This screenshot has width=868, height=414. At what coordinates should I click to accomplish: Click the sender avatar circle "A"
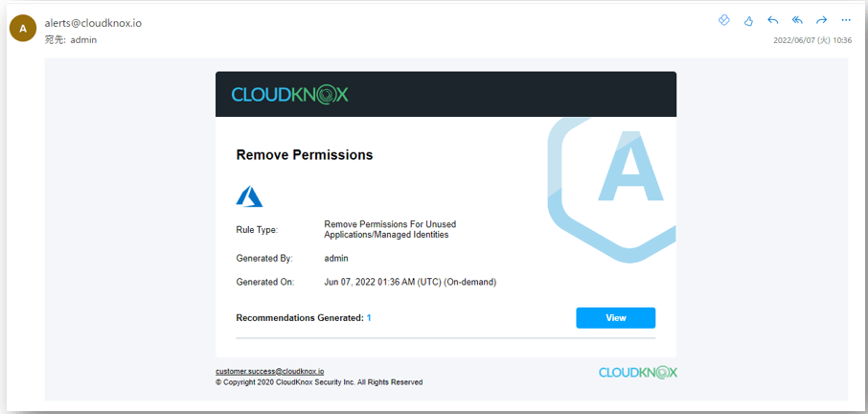(x=23, y=30)
